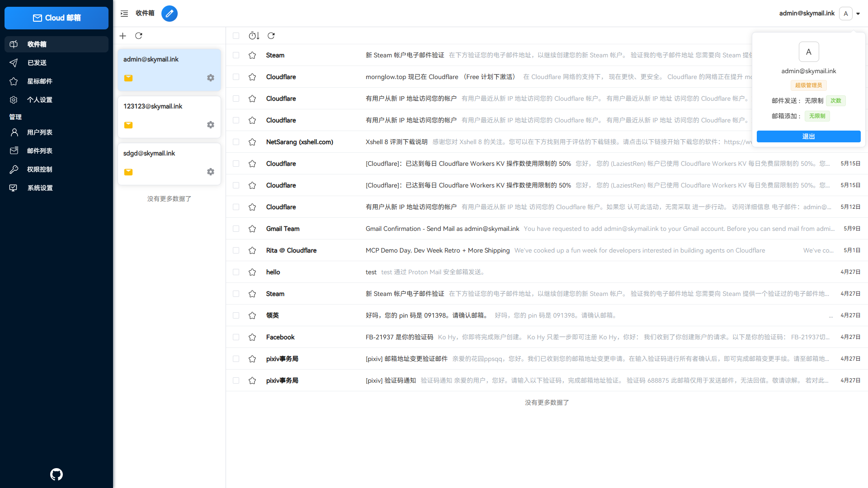The image size is (868, 488).
Task: Toggle the time sort order icon
Action: tap(254, 36)
